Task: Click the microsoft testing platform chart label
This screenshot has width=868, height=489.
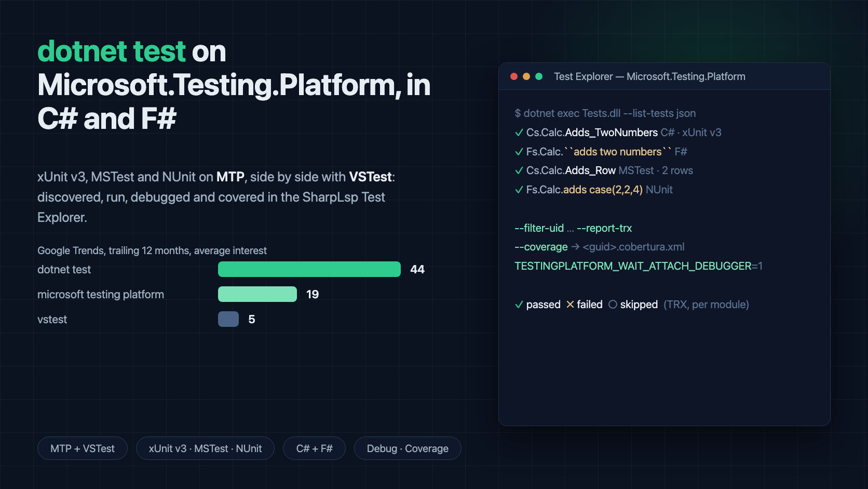Action: [101, 294]
